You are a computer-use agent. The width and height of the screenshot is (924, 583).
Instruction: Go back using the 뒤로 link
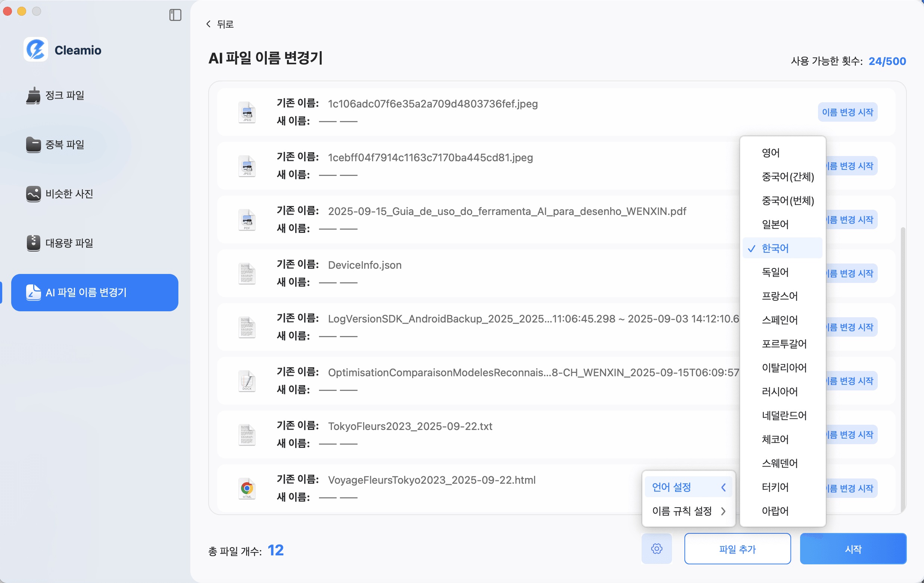pos(220,24)
